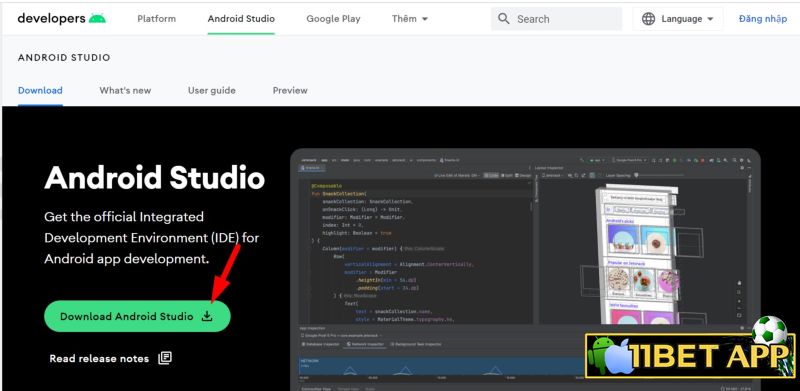Open the Language dropdown
The height and width of the screenshot is (391, 800).
click(678, 19)
